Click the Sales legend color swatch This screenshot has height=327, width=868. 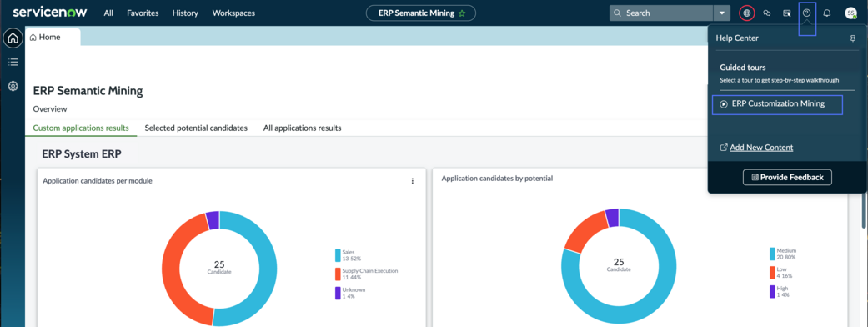(x=338, y=255)
